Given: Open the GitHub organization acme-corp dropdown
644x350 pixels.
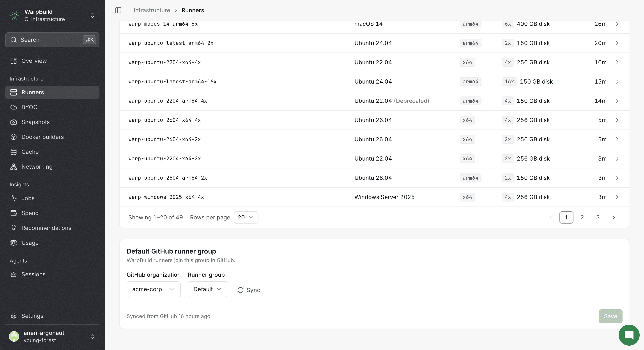Looking at the screenshot, I should (154, 289).
